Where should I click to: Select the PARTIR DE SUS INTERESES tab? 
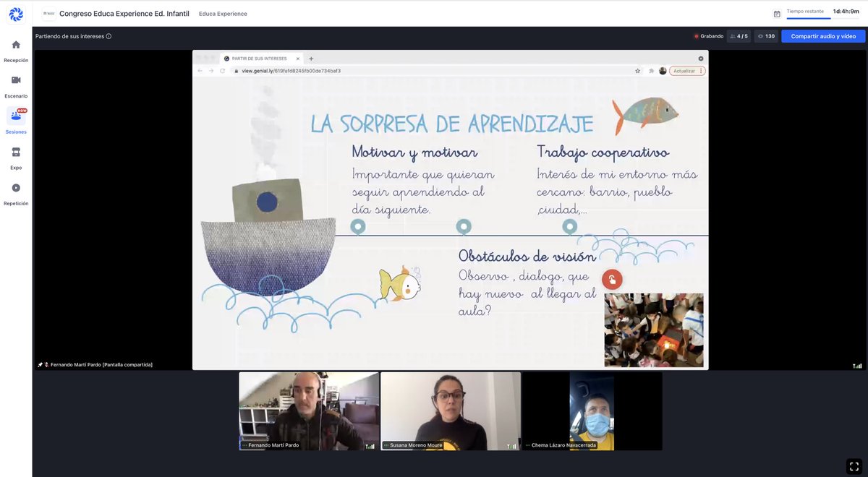(261, 59)
